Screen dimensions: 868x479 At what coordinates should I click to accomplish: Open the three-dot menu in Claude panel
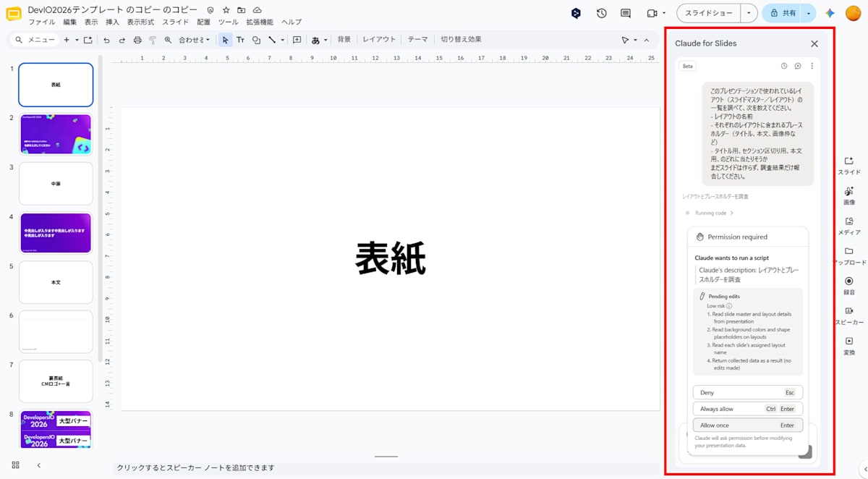[812, 66]
